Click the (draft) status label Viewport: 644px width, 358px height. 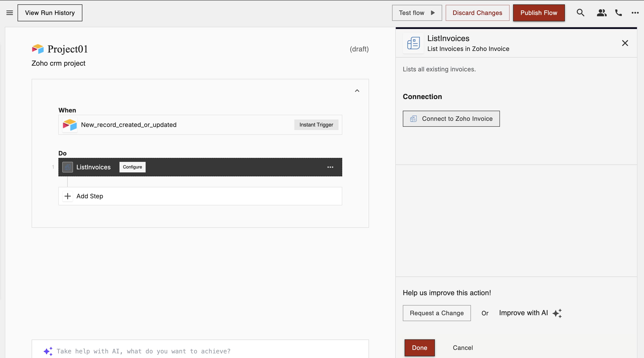(359, 49)
